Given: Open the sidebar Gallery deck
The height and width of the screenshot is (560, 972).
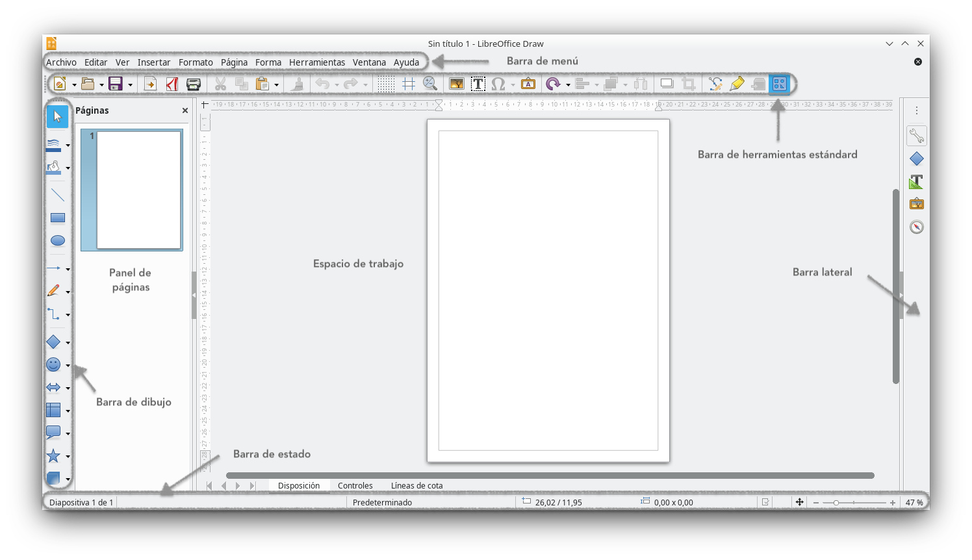Looking at the screenshot, I should 917,204.
